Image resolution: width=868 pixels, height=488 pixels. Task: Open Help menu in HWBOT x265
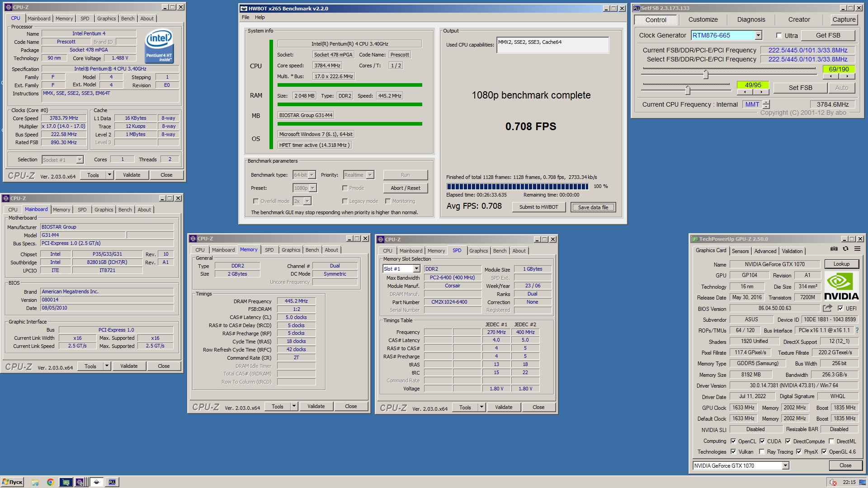coord(260,17)
